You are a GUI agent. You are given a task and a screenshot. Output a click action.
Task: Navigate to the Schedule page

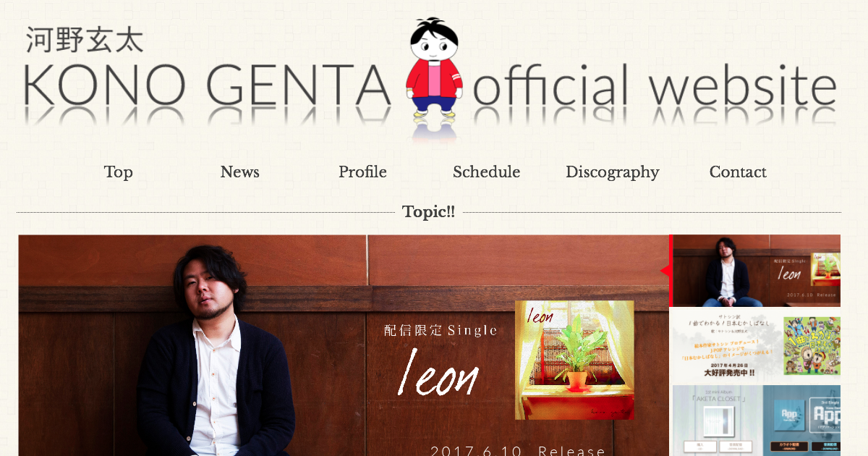click(486, 172)
